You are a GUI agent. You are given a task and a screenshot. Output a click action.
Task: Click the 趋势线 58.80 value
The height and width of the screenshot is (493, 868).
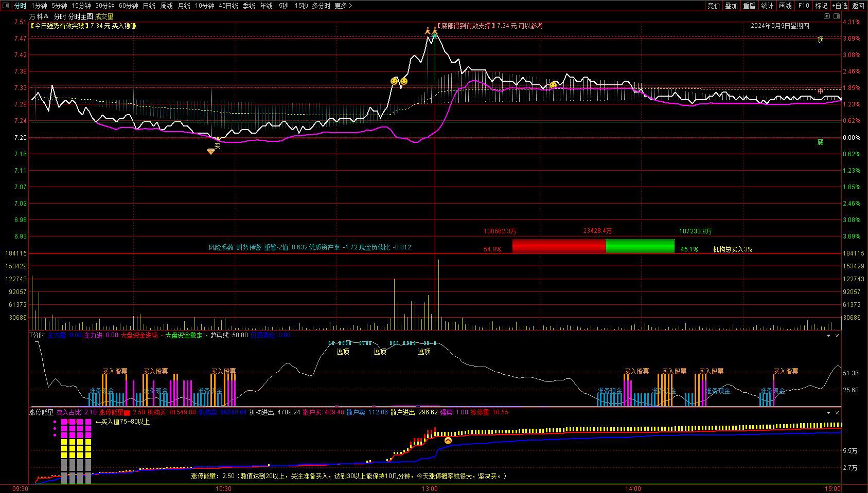pos(229,335)
